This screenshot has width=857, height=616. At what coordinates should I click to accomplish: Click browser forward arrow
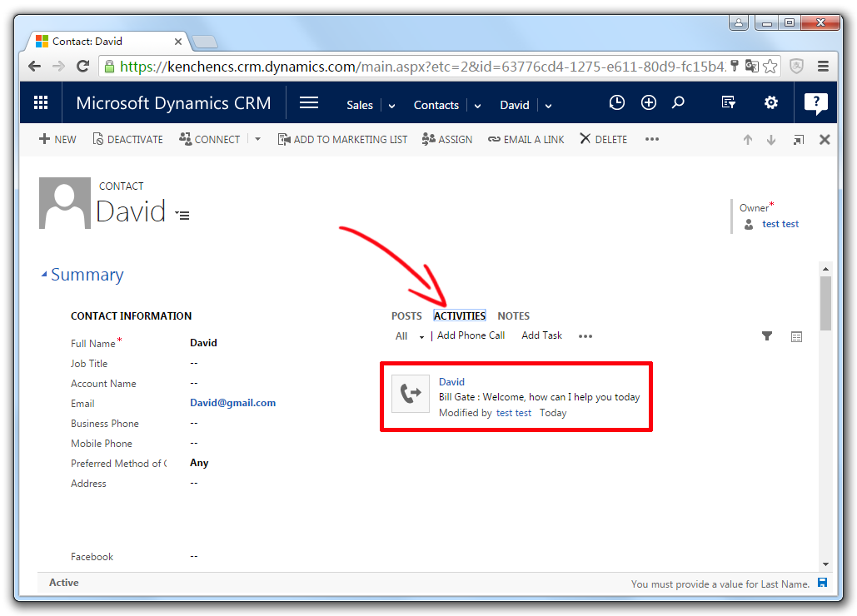[x=58, y=67]
